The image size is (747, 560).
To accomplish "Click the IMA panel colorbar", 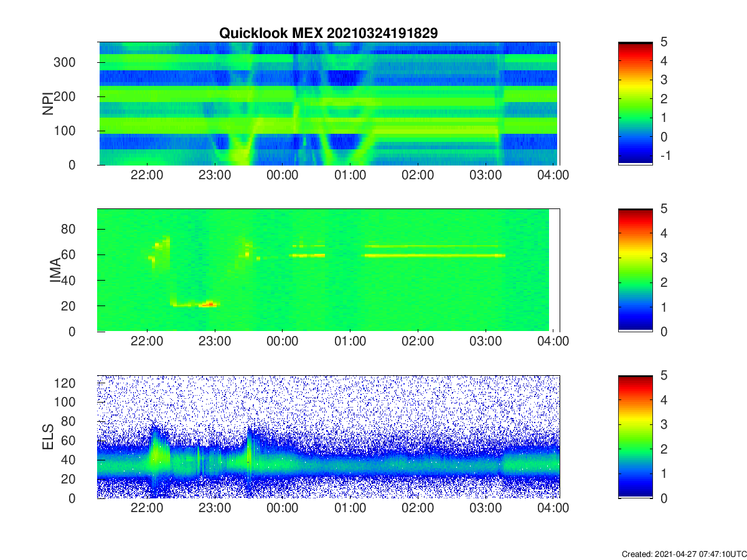I will tap(636, 270).
